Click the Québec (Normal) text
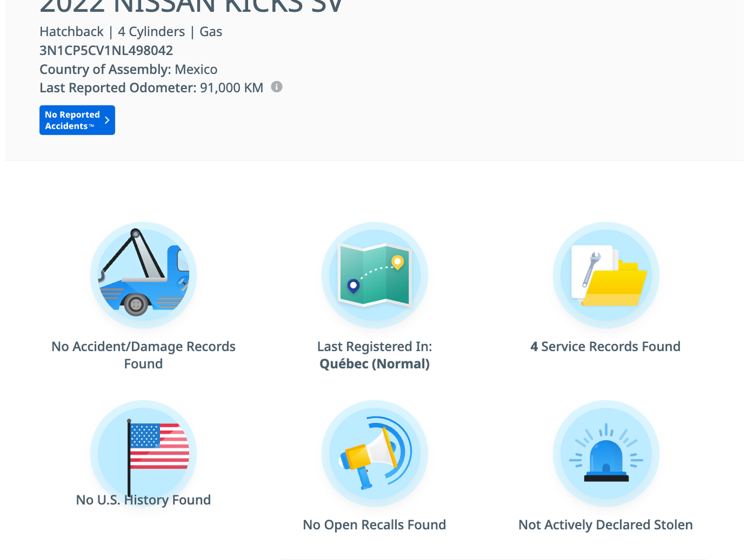Screen dimensions: 747x560 375,364
